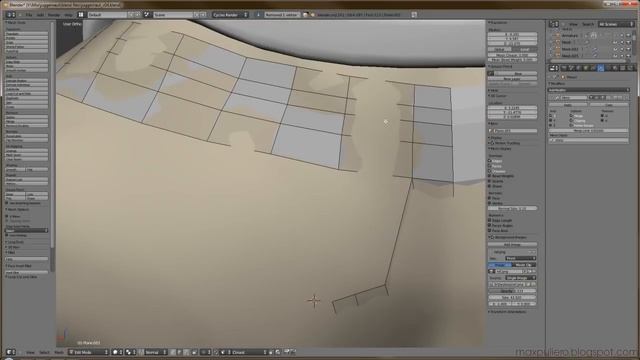Open the Info editor type selector in top header
The width and height of the screenshot is (640, 360).
pyautogui.click(x=11, y=15)
